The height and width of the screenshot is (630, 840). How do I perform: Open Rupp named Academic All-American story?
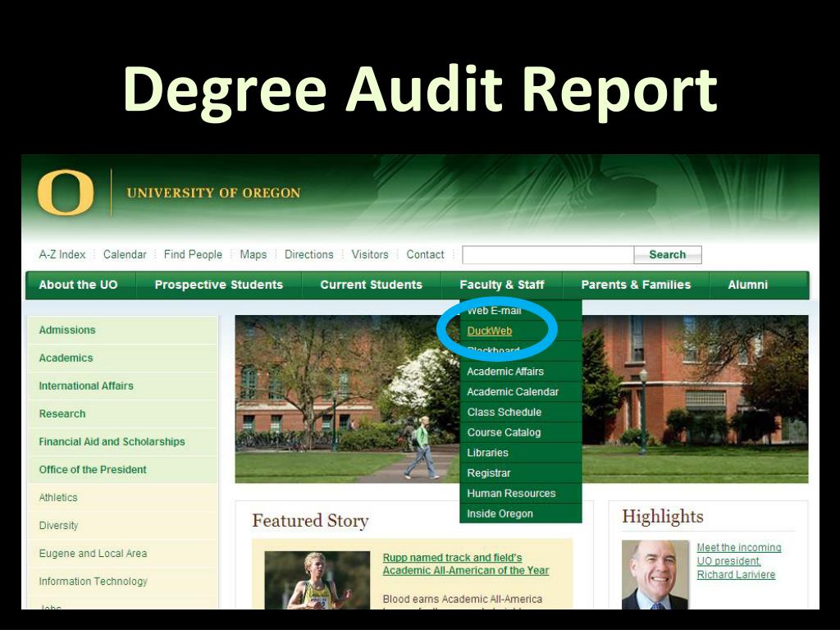coord(466,564)
